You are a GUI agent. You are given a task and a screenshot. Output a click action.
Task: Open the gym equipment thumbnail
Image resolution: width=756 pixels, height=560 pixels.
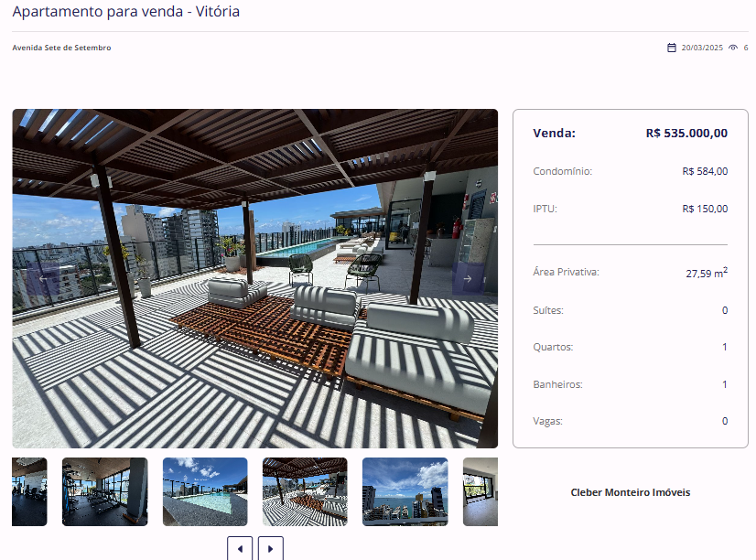pyautogui.click(x=104, y=491)
